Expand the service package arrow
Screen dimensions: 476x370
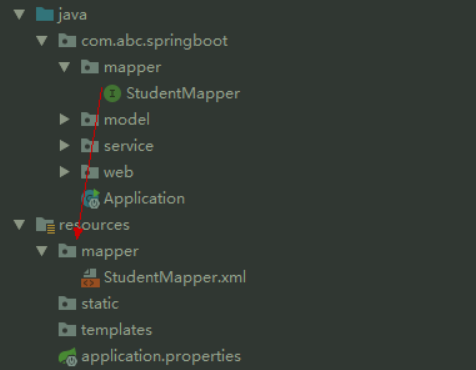pyautogui.click(x=64, y=146)
